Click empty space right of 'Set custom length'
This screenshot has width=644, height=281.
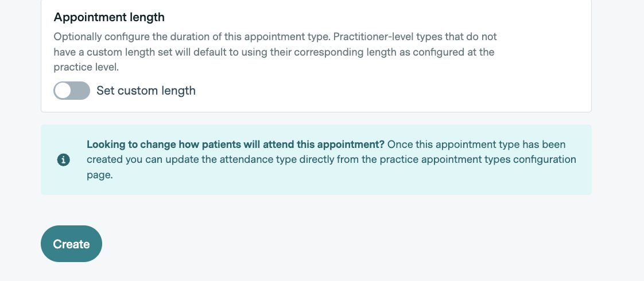[373, 91]
